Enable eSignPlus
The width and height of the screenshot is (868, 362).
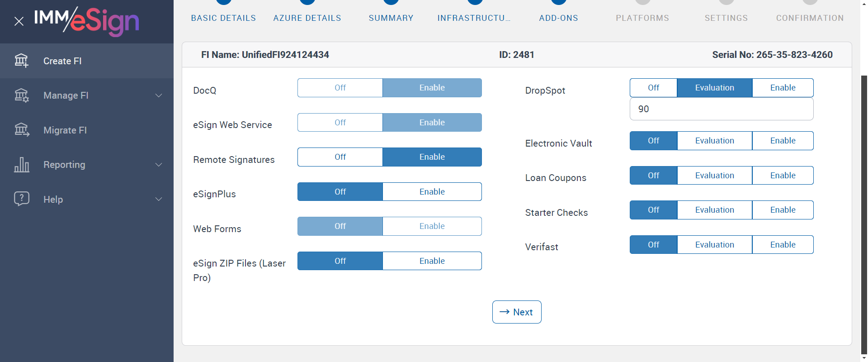pos(432,191)
